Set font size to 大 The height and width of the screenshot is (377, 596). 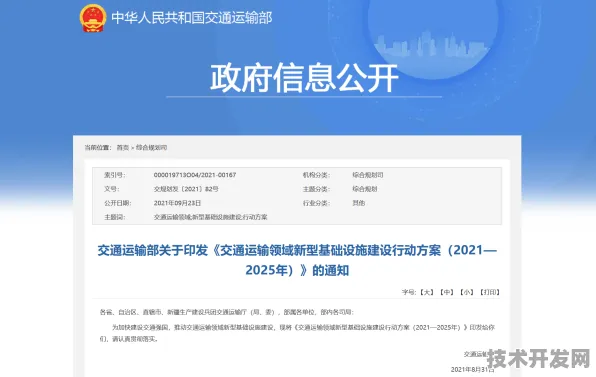(427, 292)
